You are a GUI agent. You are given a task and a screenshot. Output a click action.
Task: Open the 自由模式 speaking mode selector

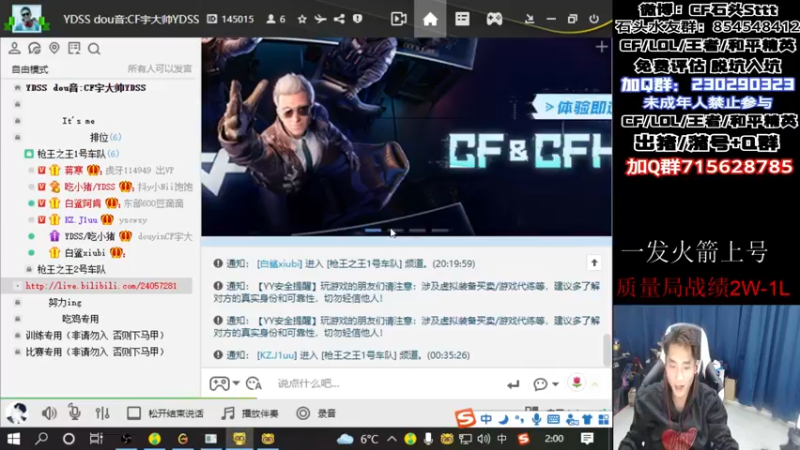point(30,69)
